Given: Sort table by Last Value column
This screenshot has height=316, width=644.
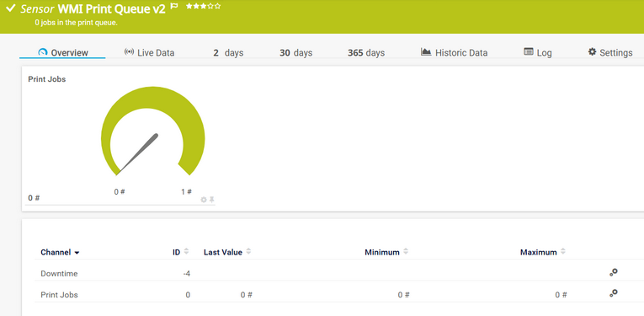Looking at the screenshot, I should [227, 252].
